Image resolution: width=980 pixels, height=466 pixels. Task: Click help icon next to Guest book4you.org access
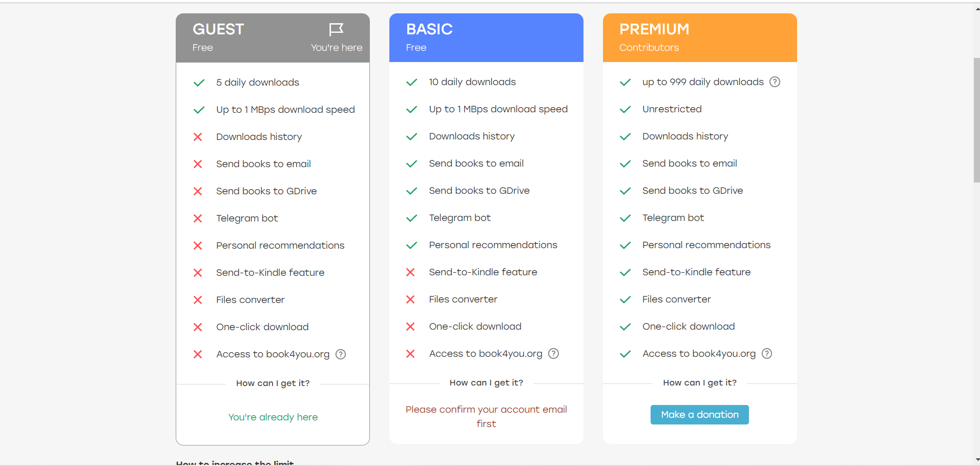pos(341,354)
